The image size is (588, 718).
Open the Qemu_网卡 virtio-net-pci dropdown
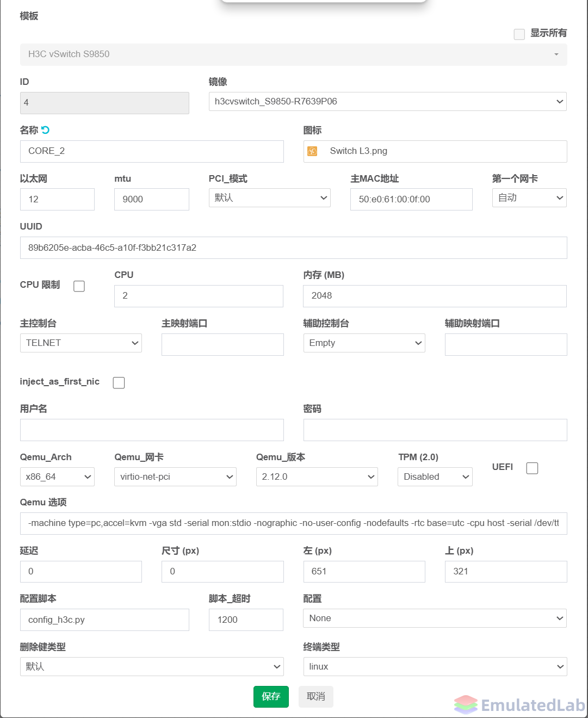coord(175,477)
